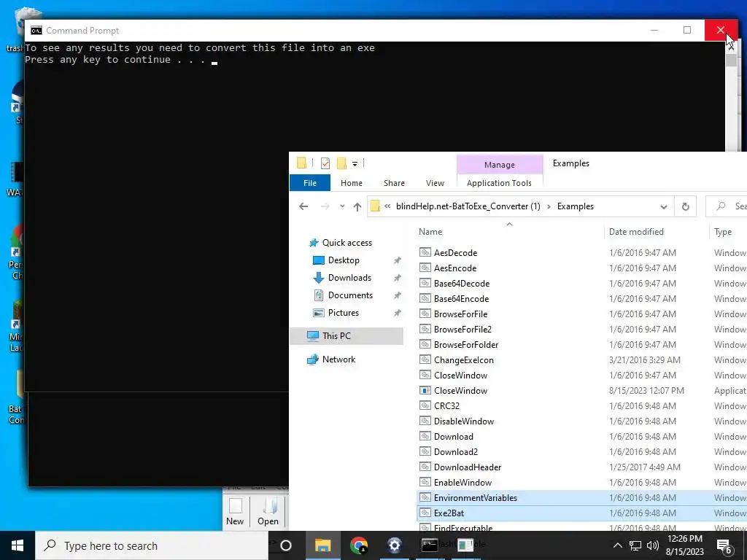
Task: Click the Explorer Back arrow
Action: coord(303,206)
